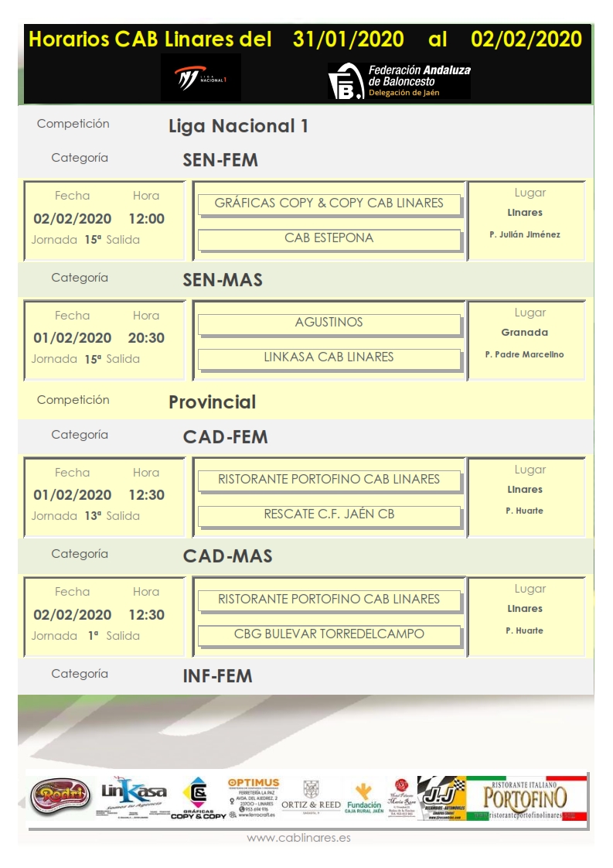
Task: Open the Linkasa sponsor logo
Action: 134,795
